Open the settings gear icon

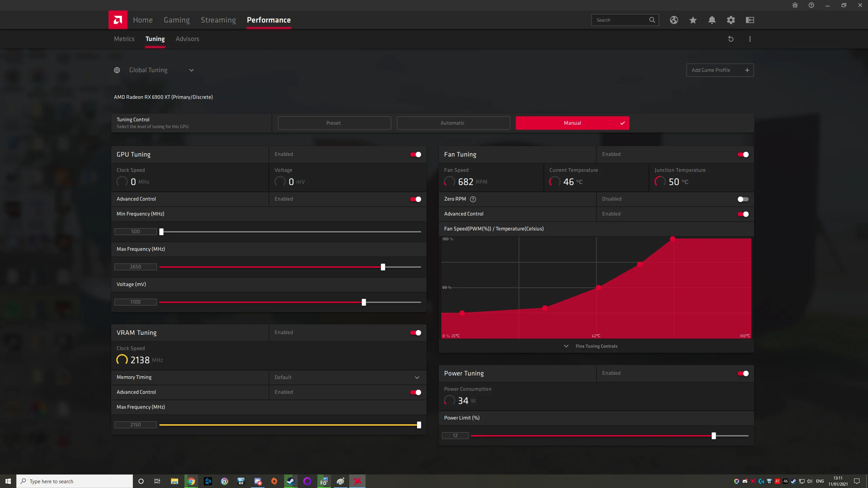(x=731, y=20)
